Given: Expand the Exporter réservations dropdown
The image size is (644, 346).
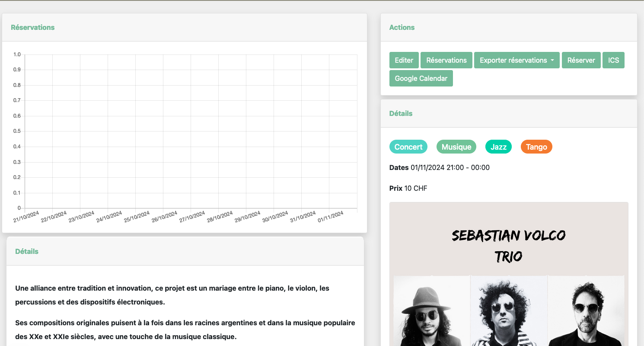Looking at the screenshot, I should pyautogui.click(x=516, y=60).
